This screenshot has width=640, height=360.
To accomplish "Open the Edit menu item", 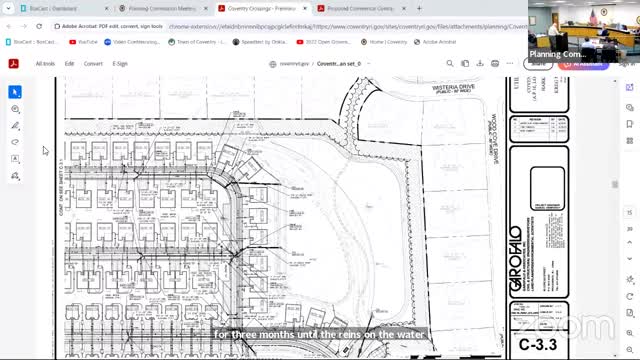I will pos(69,64).
